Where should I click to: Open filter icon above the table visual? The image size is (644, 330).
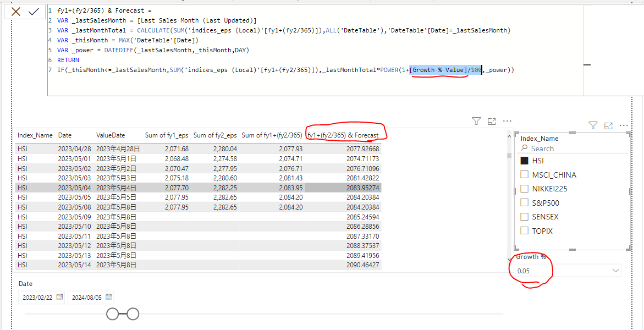click(x=476, y=121)
